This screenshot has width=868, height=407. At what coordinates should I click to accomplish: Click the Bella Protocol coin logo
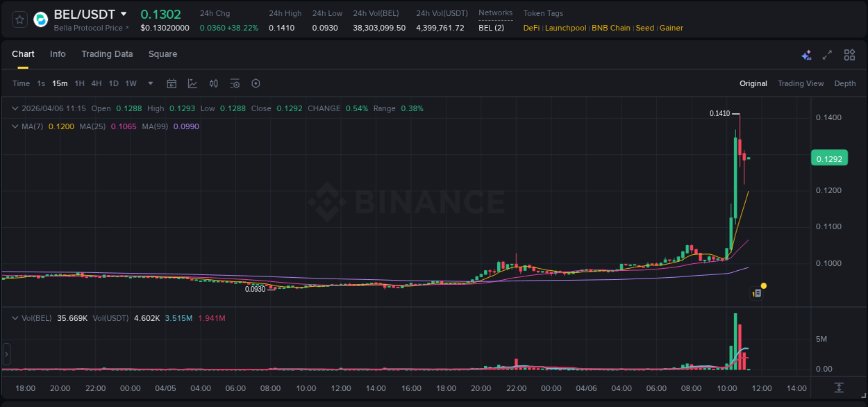pyautogui.click(x=41, y=19)
